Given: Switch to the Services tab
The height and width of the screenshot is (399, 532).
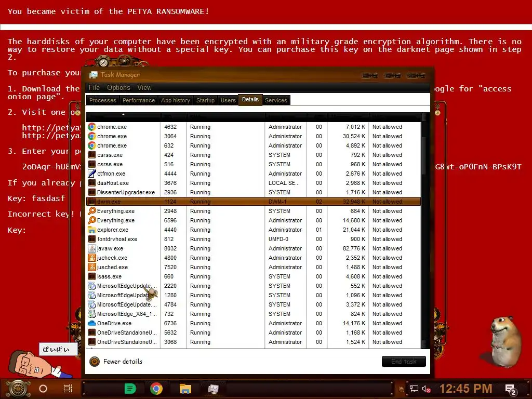Looking at the screenshot, I should 276,100.
